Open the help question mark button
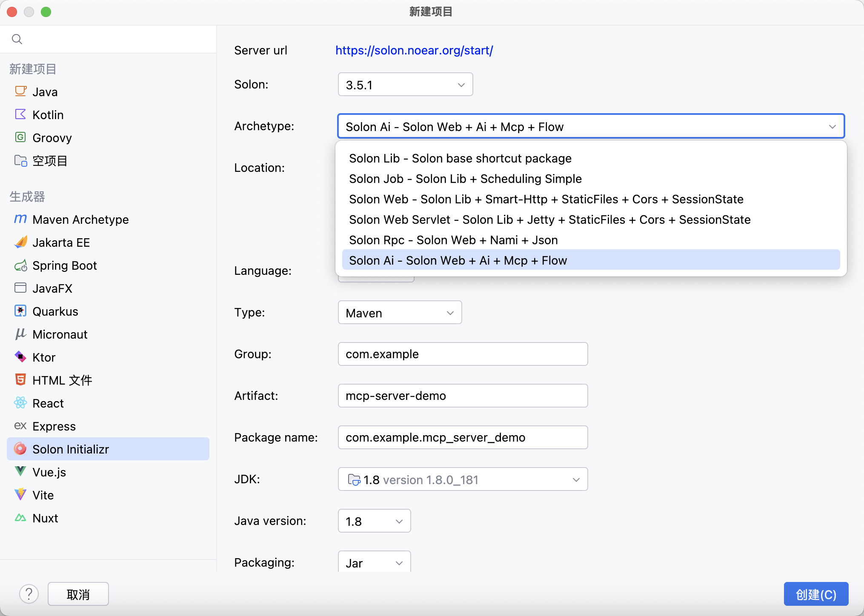 tap(29, 594)
